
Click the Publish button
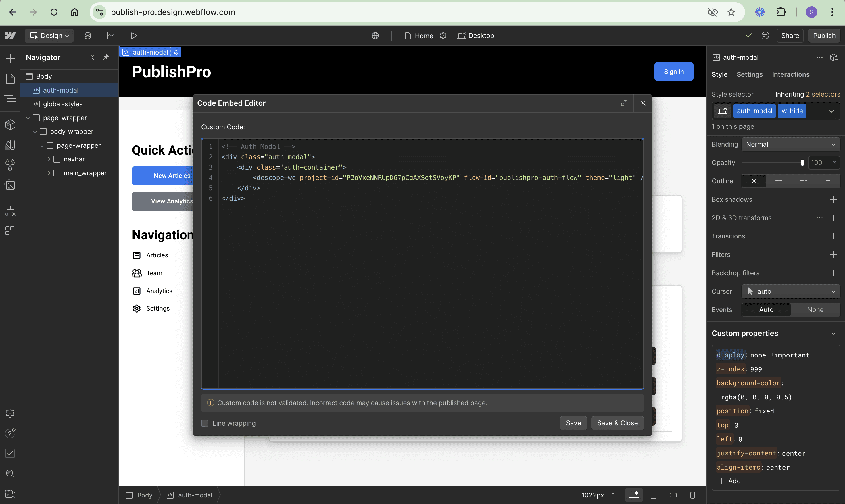pyautogui.click(x=824, y=36)
